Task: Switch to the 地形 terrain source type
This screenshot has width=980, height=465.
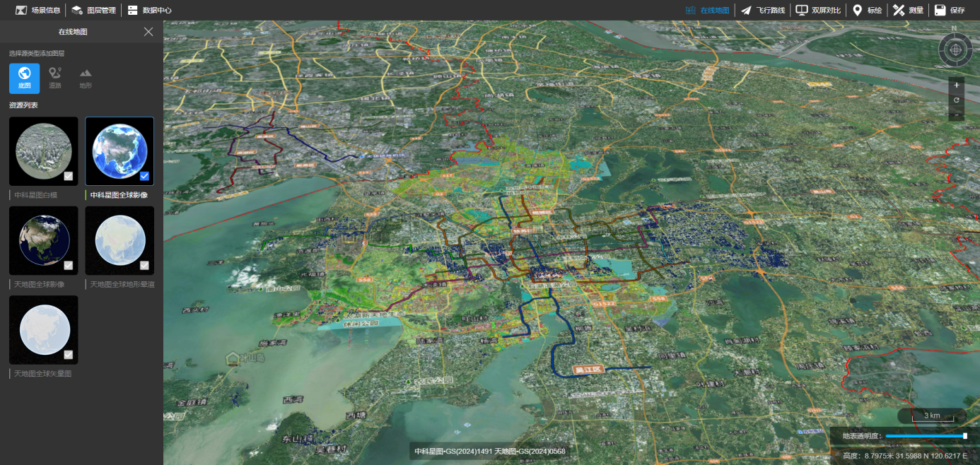Action: pyautogui.click(x=86, y=78)
